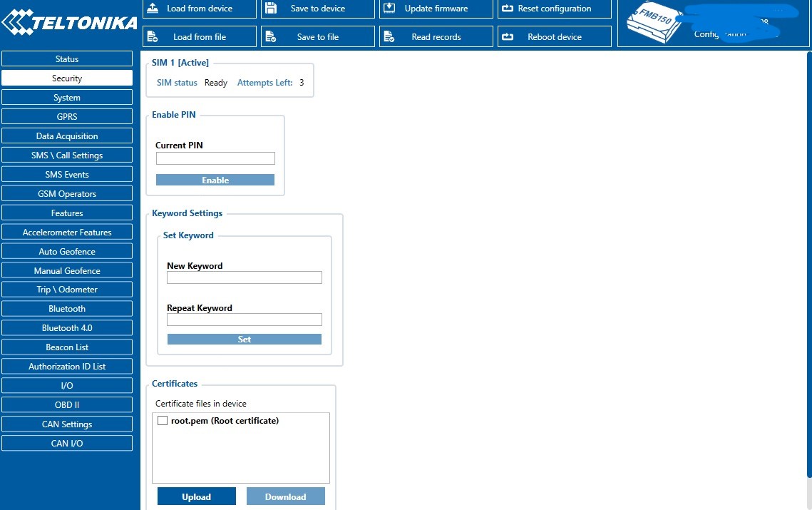
Task: Click the Current PIN input field
Action: coord(215,158)
